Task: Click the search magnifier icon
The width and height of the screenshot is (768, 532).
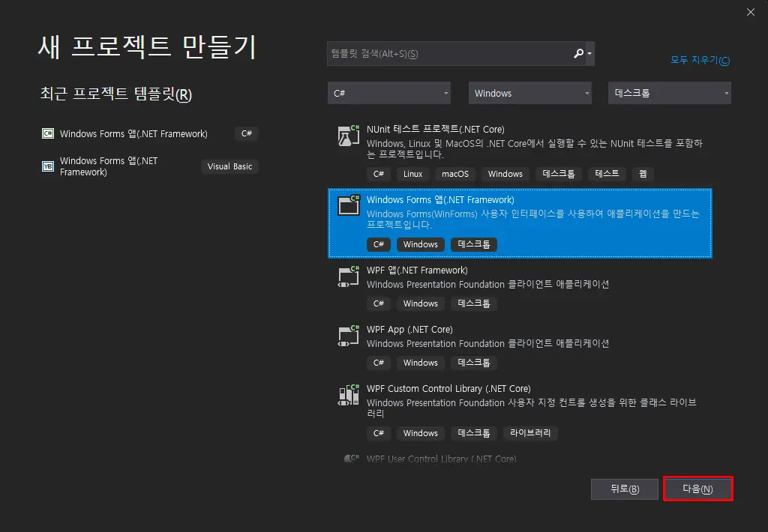Action: [578, 53]
